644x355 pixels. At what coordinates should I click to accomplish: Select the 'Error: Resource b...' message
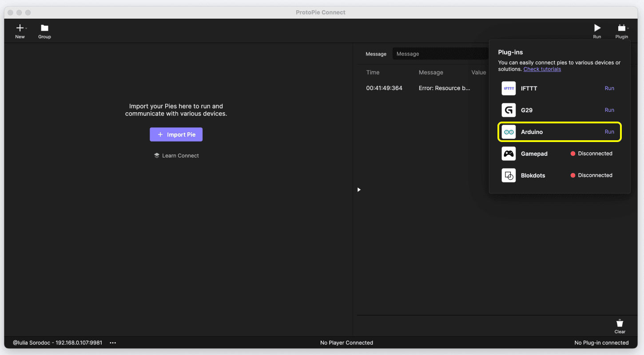444,88
